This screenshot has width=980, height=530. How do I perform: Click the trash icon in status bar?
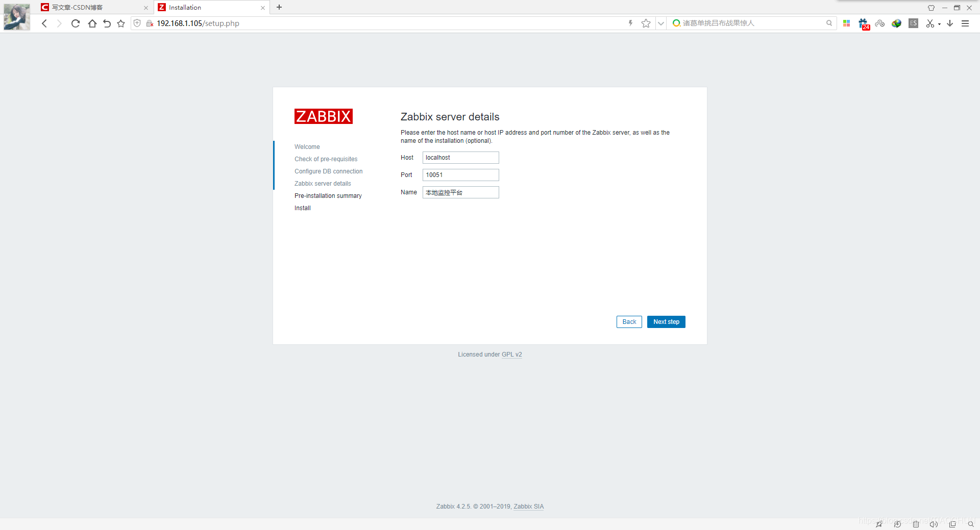[916, 524]
